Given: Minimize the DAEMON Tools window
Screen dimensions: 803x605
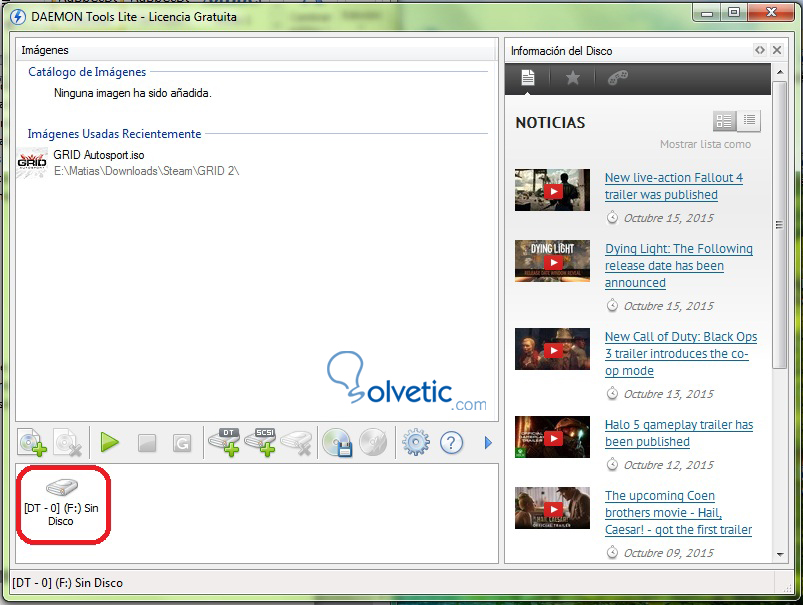Looking at the screenshot, I should tap(707, 13).
